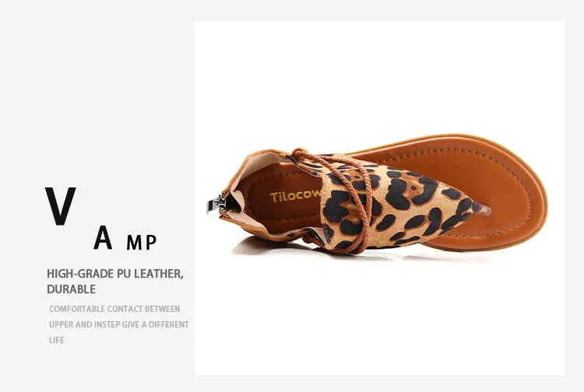
Task: Select the COMFORTABLE CONTACT BETWEEN line
Action: click(114, 309)
